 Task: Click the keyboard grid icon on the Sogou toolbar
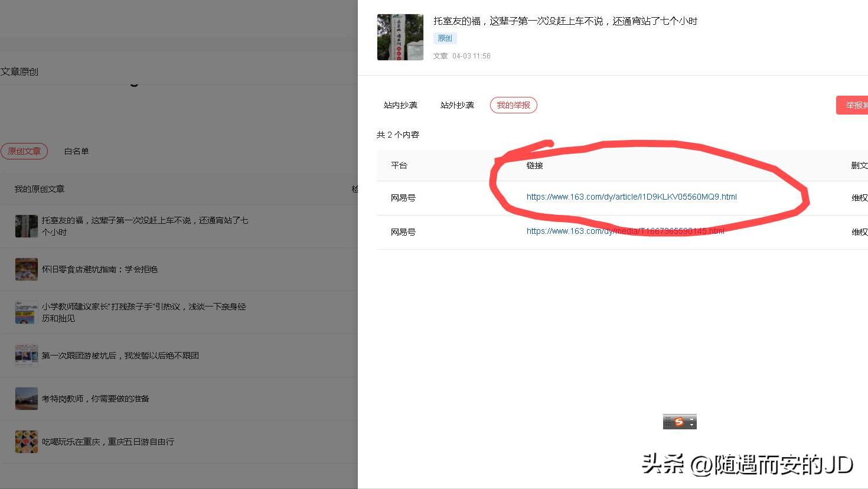668,421
